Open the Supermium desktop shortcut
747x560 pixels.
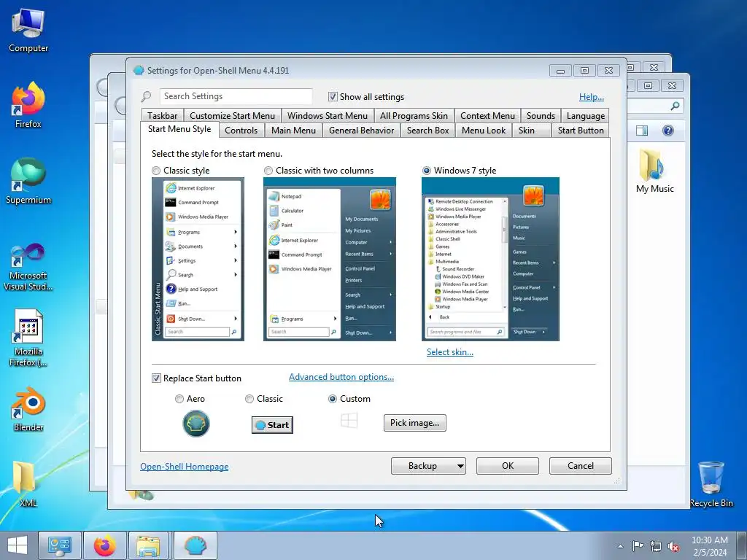[x=28, y=182]
